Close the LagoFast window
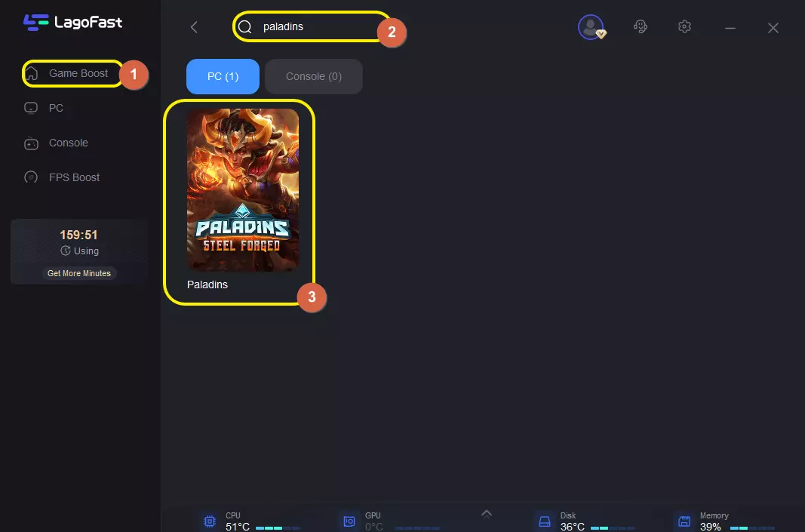This screenshot has height=532, width=805. coord(773,28)
